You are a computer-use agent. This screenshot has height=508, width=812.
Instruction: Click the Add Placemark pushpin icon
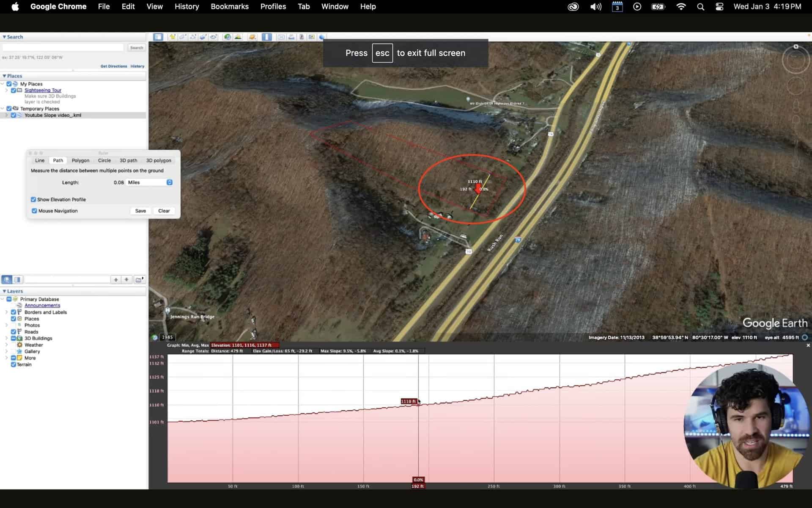click(173, 37)
